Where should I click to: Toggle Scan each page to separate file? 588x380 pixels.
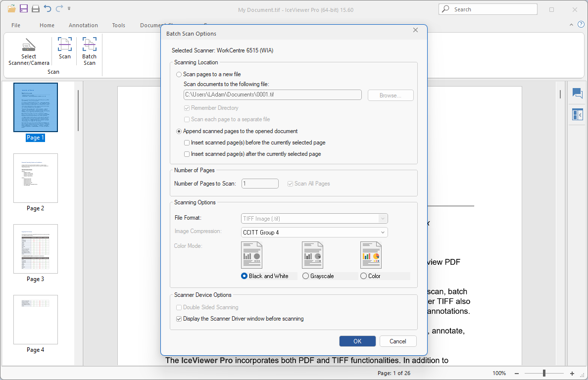187,119
